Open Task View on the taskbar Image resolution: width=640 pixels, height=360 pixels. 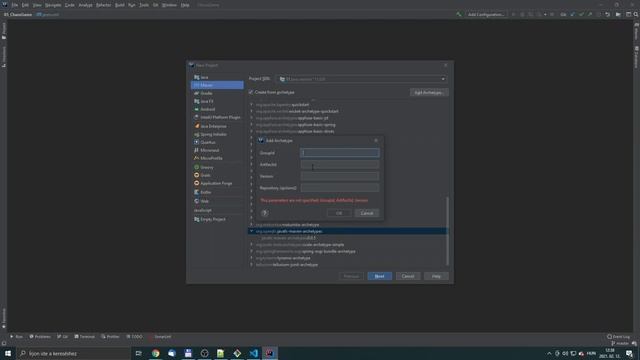(x=138, y=353)
